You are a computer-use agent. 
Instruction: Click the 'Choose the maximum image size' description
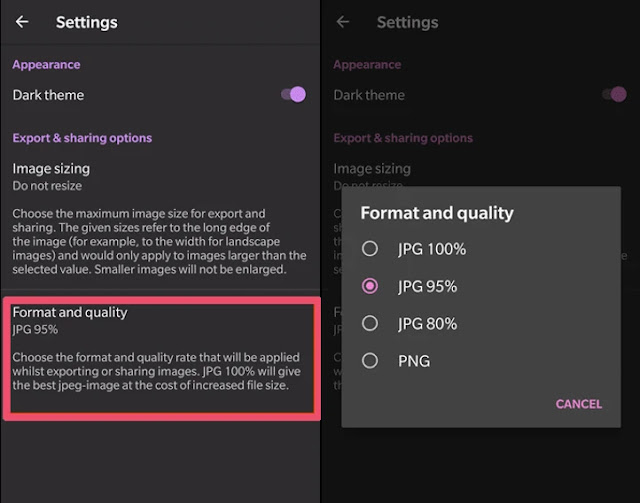pyautogui.click(x=159, y=241)
